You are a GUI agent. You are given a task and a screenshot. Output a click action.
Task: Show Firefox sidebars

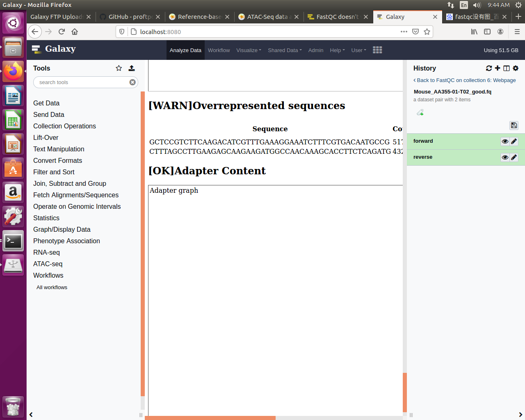coord(487,32)
